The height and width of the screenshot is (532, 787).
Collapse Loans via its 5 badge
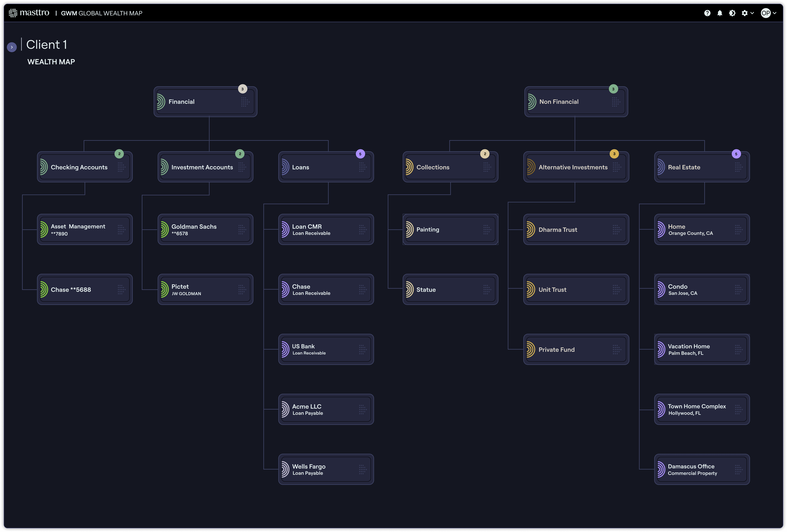(360, 154)
